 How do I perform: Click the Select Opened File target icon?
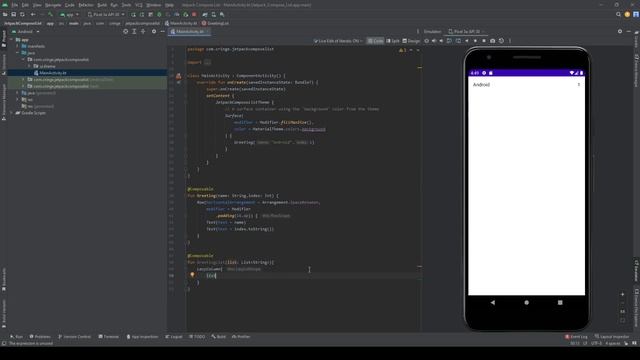pos(125,31)
